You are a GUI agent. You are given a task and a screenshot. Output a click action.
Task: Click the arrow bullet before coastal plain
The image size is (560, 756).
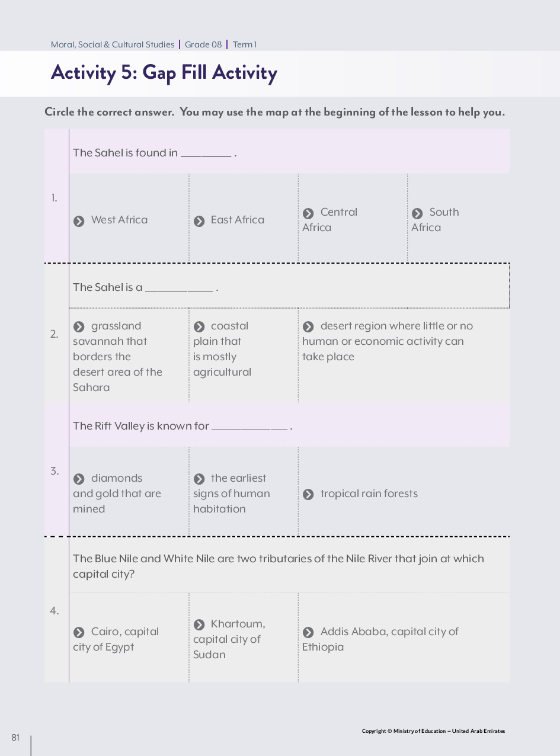(x=199, y=327)
